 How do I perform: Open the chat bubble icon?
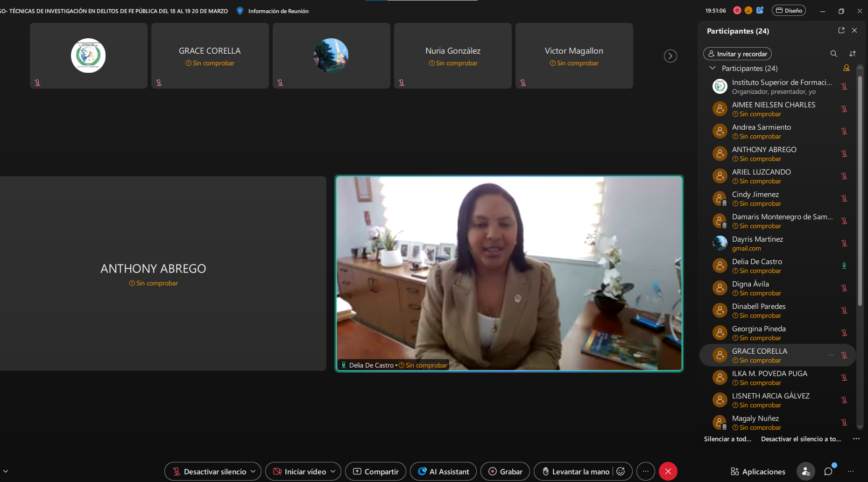coord(828,471)
